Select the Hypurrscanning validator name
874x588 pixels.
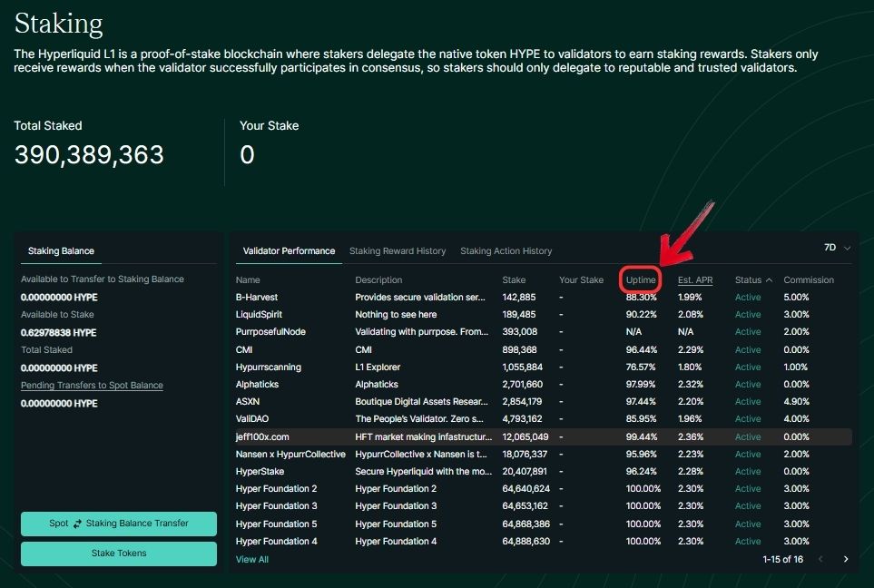269,367
